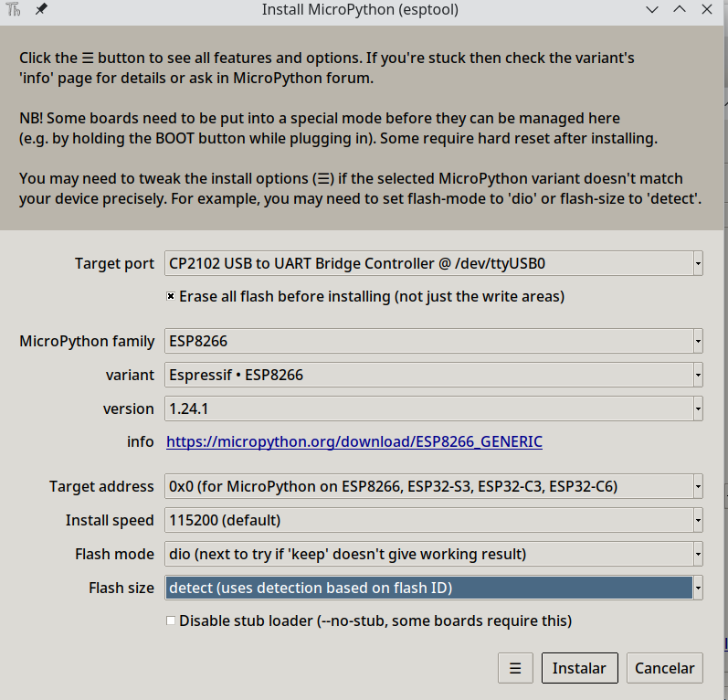Click the title bar down-chevron icon
Viewport: 728px width, 700px height.
tap(651, 10)
